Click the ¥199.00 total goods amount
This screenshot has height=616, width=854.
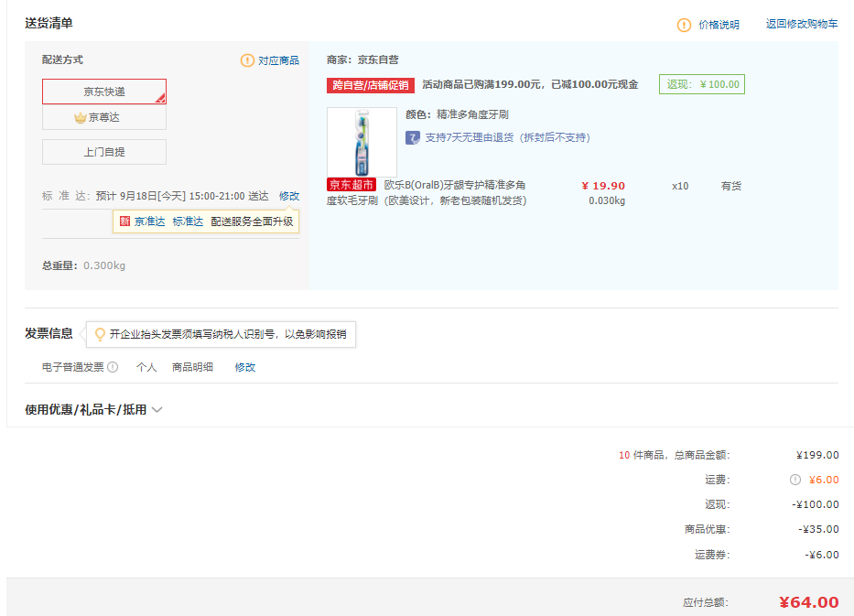[817, 455]
